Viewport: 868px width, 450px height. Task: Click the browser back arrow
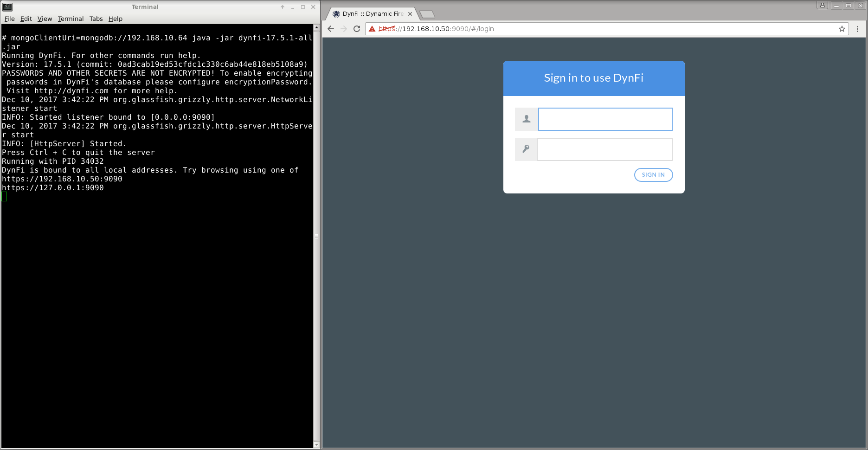click(331, 29)
